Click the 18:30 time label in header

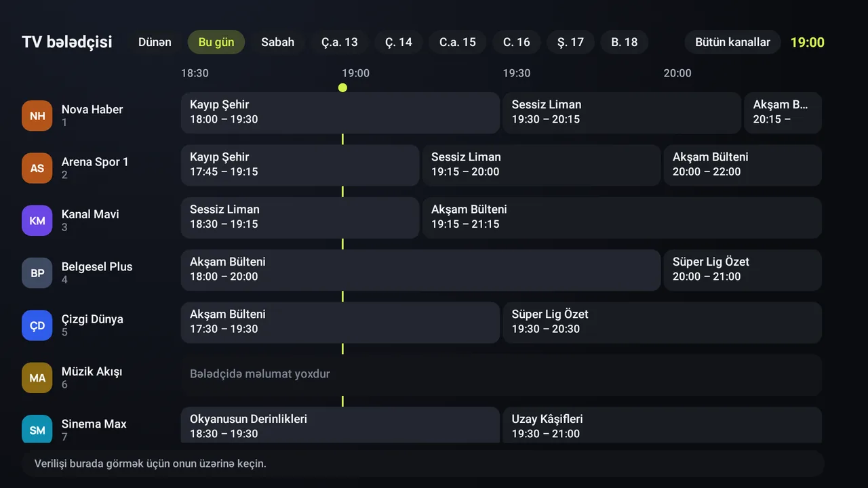[195, 73]
